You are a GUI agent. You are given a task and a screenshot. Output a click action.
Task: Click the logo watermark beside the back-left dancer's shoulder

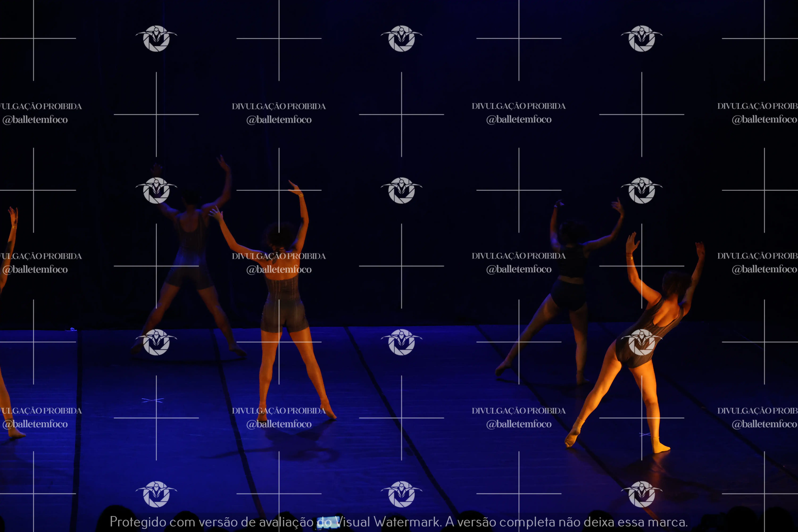(x=156, y=190)
